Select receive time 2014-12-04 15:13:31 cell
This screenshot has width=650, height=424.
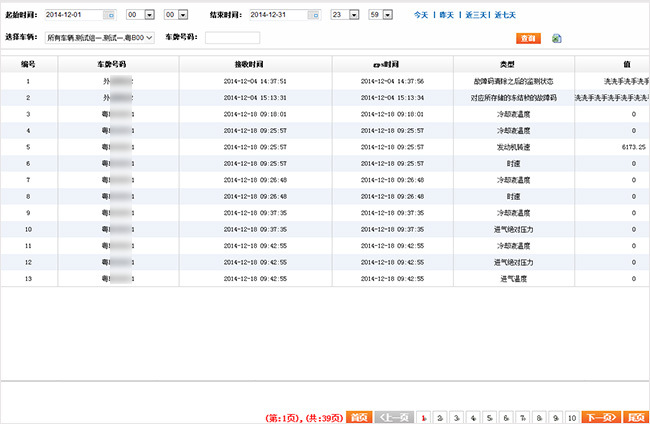coord(255,98)
